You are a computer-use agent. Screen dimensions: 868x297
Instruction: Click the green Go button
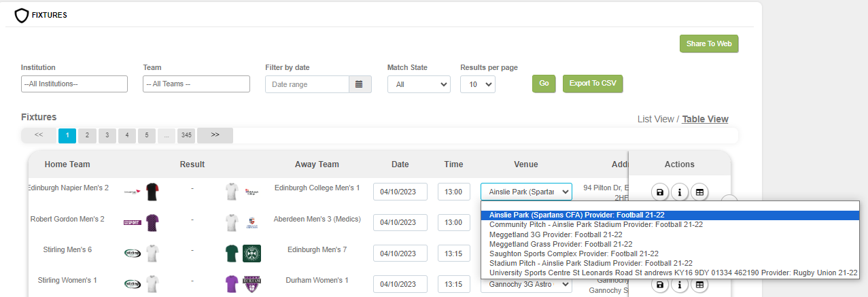pyautogui.click(x=544, y=84)
